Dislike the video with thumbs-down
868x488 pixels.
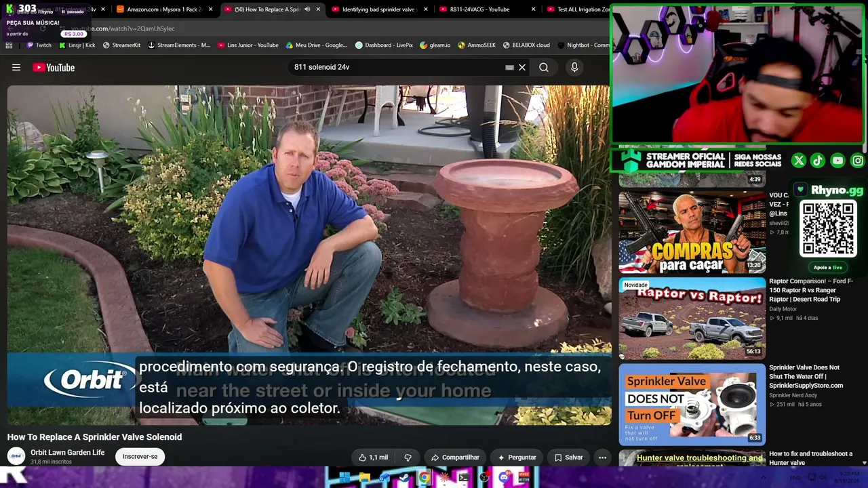point(408,457)
